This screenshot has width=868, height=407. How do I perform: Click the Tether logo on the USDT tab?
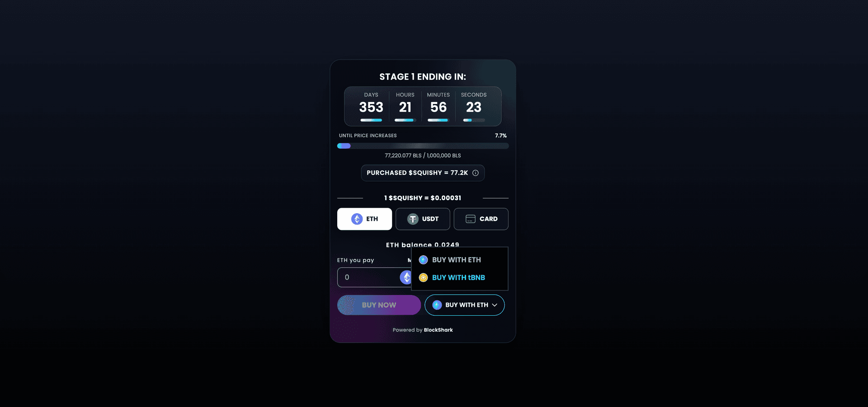[413, 219]
